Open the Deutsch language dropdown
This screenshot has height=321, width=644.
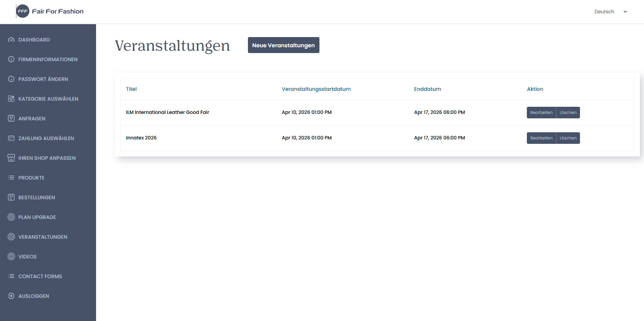tap(611, 12)
